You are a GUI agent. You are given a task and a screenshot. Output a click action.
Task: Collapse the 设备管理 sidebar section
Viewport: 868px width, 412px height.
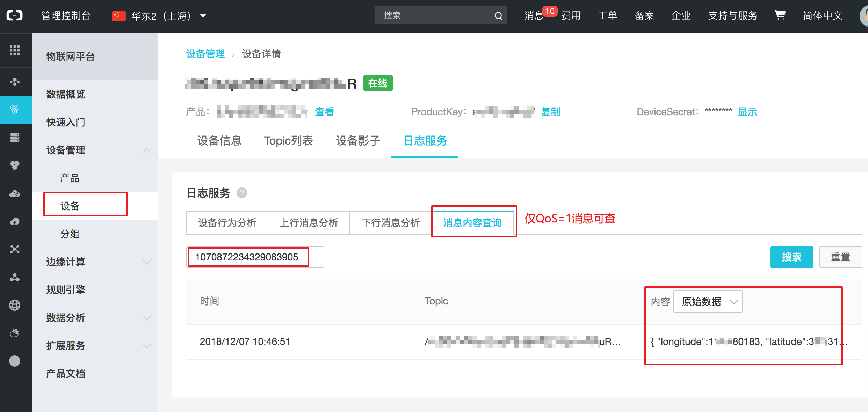click(x=147, y=150)
